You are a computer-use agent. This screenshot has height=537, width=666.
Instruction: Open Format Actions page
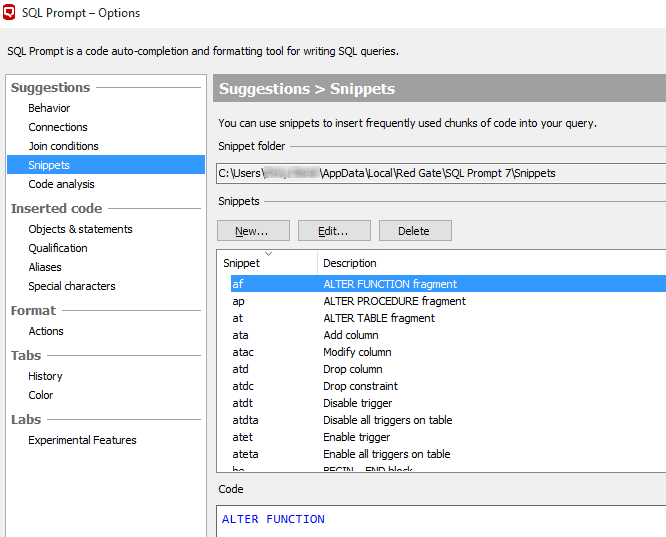(x=46, y=331)
